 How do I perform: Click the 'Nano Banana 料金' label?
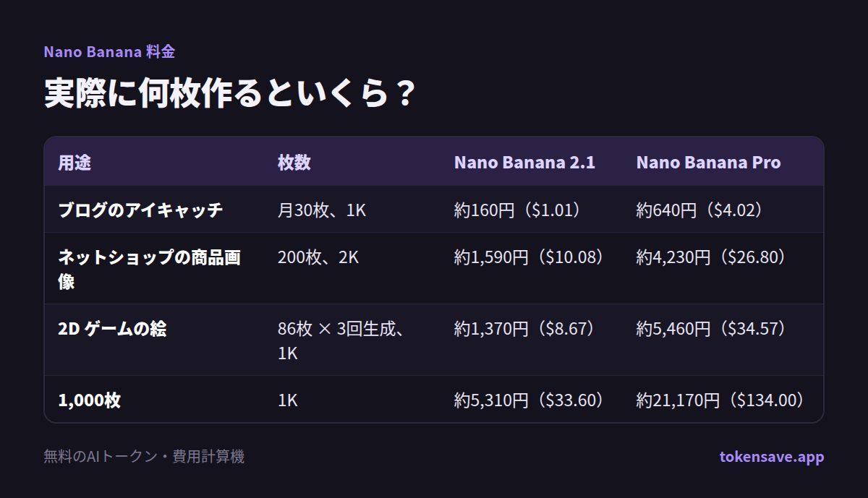(109, 52)
